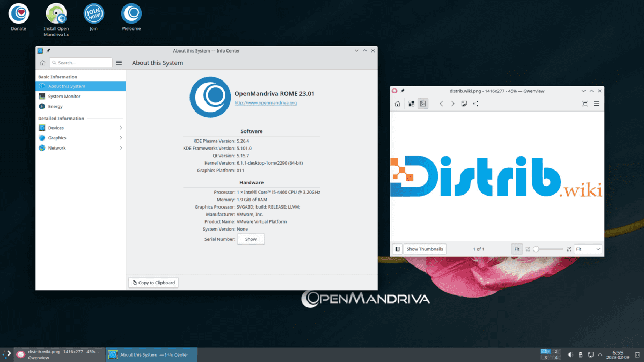Click the Graphics Platform X11 text
Screen dimensions: 644x362
(240, 171)
